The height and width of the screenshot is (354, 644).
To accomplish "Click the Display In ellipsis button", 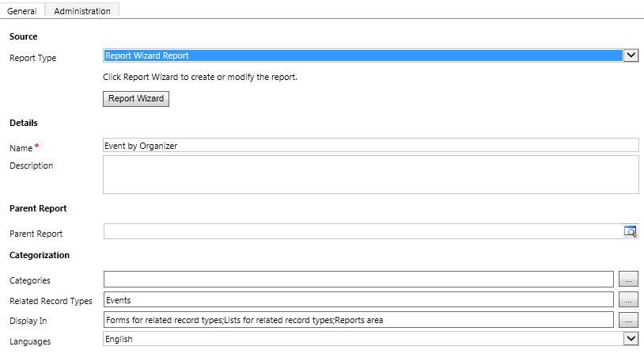I will [x=629, y=320].
